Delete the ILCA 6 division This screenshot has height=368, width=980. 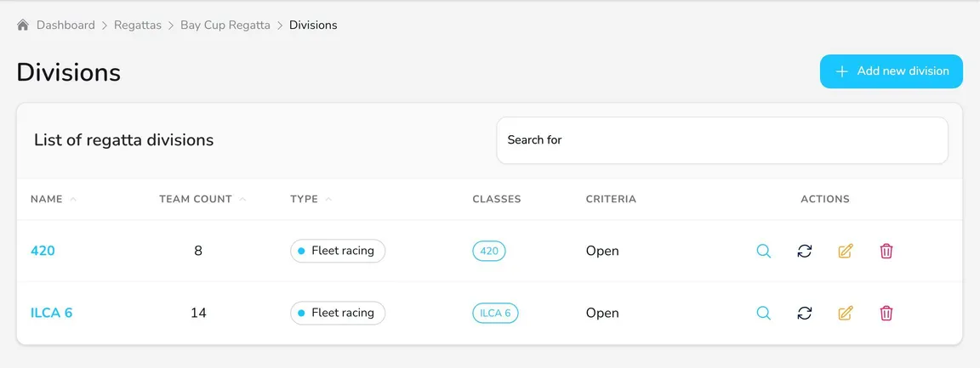point(886,313)
